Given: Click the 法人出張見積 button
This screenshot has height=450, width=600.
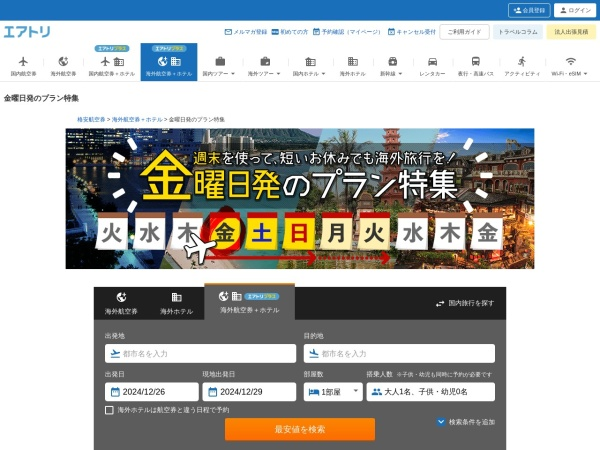Looking at the screenshot, I should 571,32.
